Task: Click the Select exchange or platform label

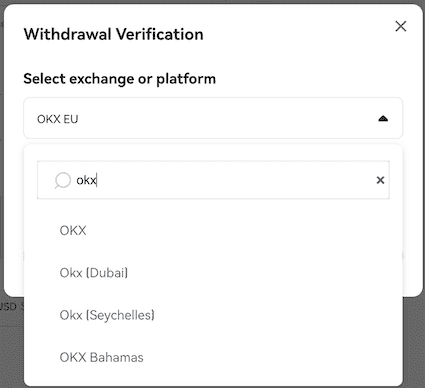Action: click(119, 79)
